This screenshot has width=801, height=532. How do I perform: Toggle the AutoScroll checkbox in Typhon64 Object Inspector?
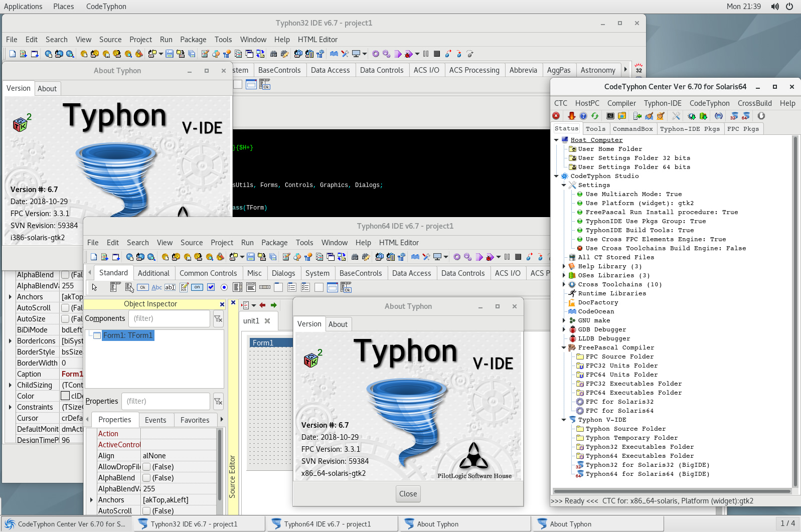click(x=146, y=511)
